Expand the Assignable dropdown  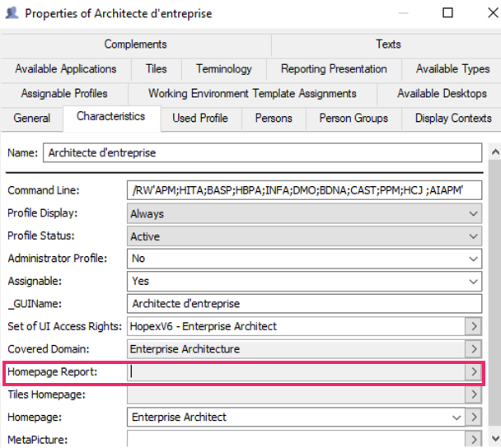click(304, 282)
